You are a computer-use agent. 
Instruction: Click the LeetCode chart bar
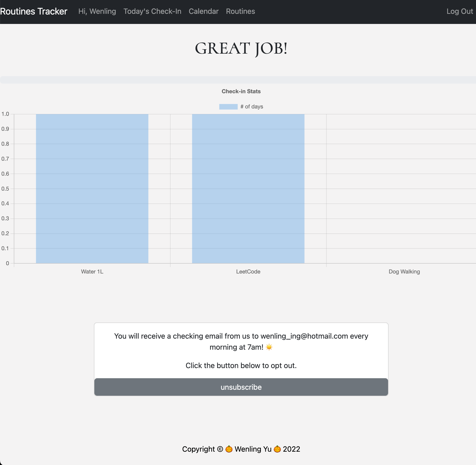[x=248, y=188]
